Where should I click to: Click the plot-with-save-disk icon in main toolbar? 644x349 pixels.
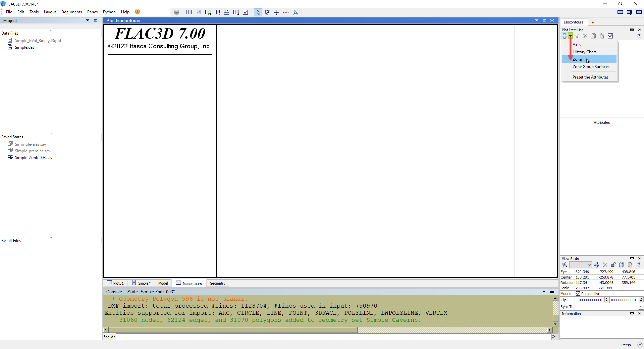click(x=208, y=12)
